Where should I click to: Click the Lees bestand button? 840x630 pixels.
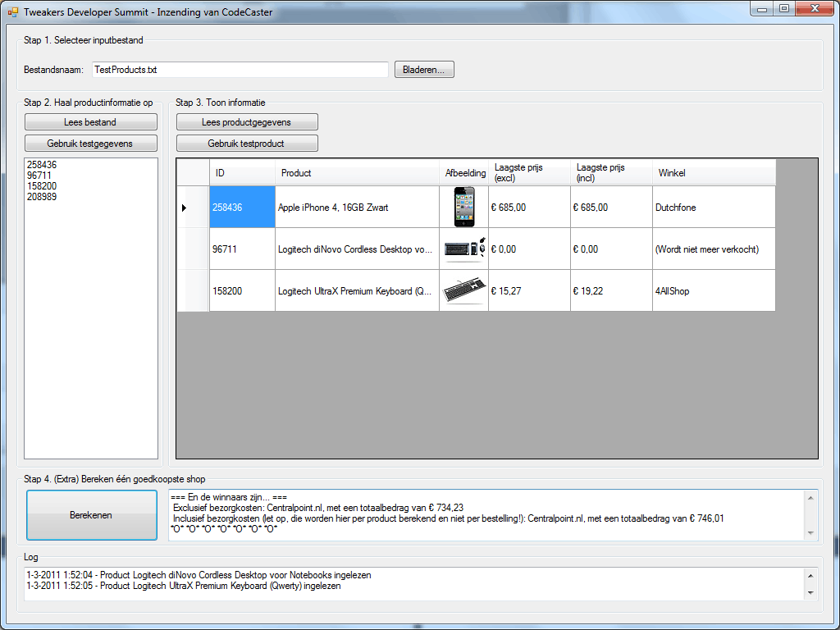[90, 122]
